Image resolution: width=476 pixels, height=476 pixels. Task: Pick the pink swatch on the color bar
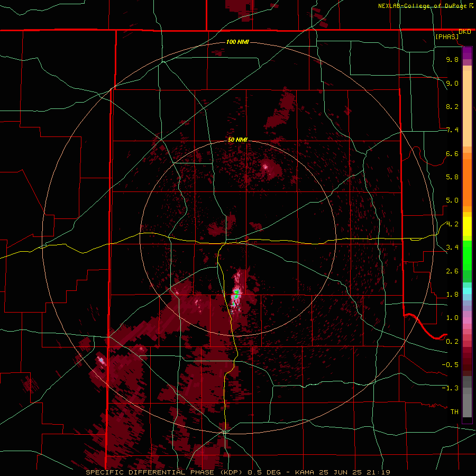point(467,321)
